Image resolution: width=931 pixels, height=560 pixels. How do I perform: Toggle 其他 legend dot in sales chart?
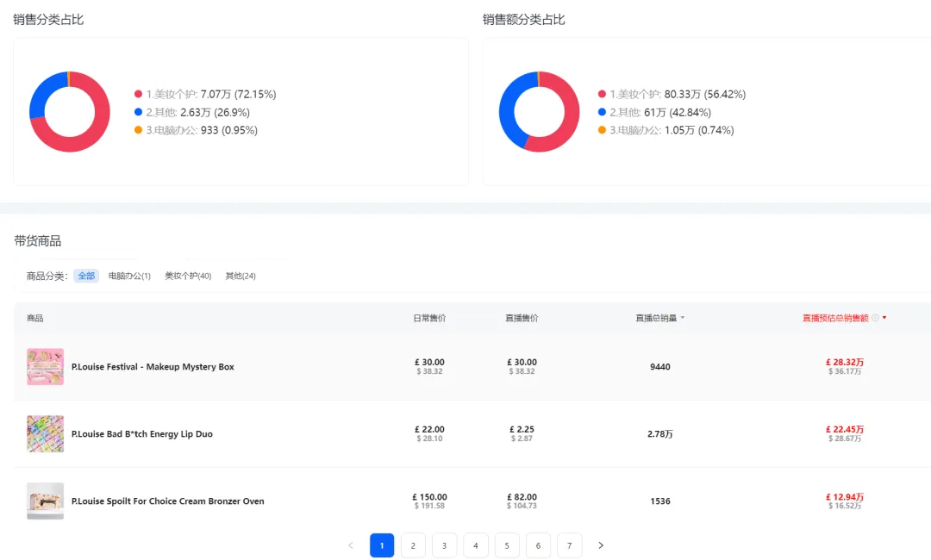[138, 112]
